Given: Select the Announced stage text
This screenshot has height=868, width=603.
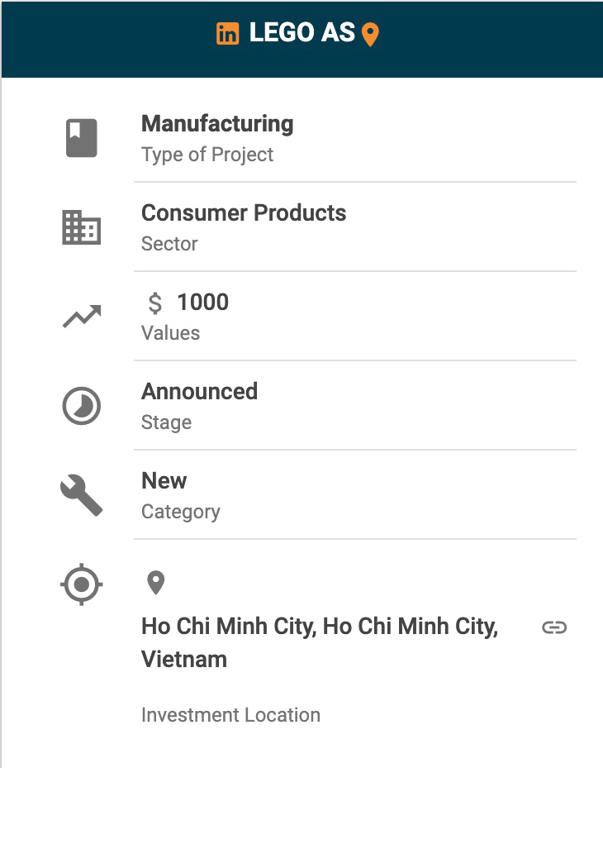Looking at the screenshot, I should click(x=199, y=392).
